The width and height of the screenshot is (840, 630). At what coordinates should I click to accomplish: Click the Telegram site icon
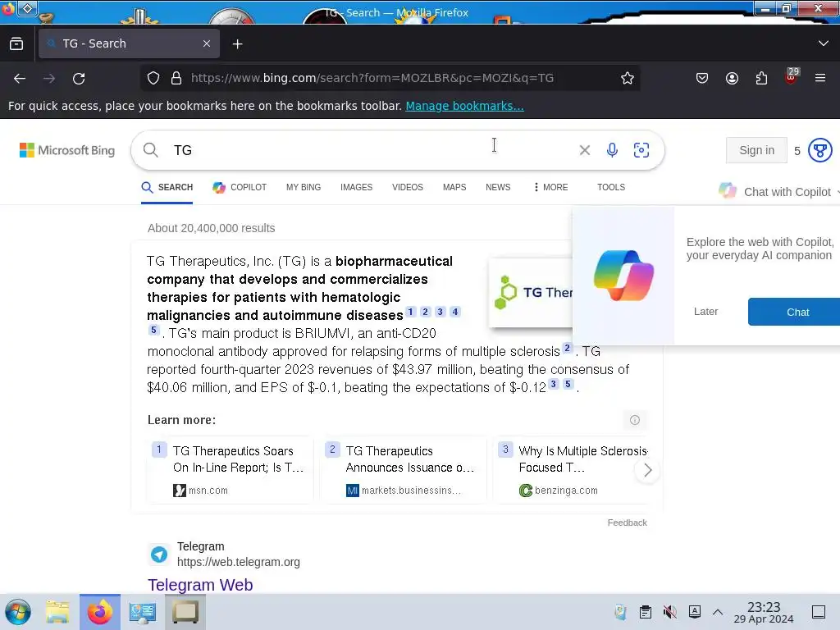point(159,554)
